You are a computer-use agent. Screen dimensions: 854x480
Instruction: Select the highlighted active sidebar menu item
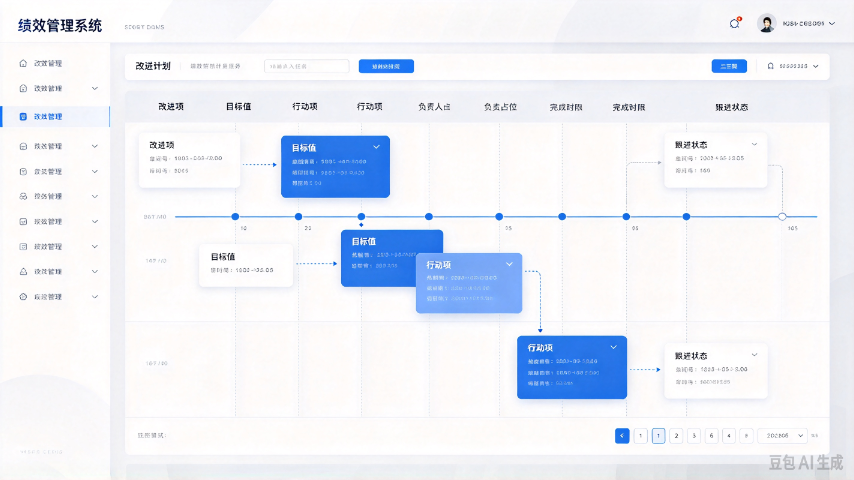click(x=55, y=117)
